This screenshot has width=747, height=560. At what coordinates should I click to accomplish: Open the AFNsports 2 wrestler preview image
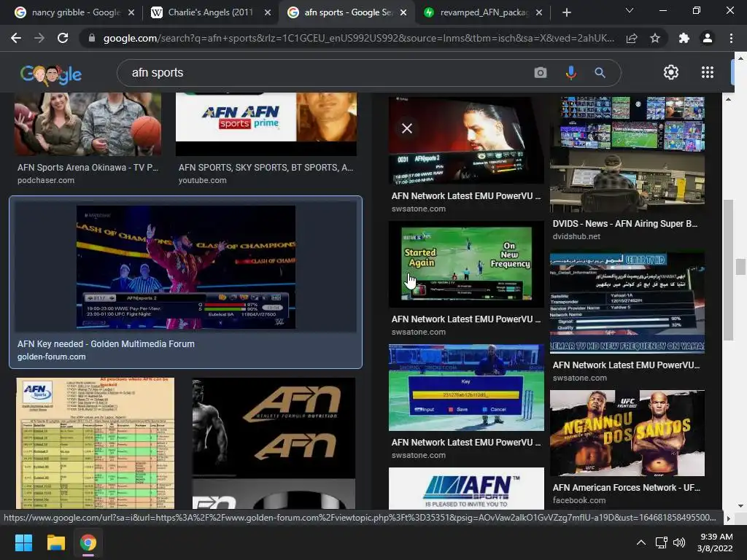tap(466, 140)
